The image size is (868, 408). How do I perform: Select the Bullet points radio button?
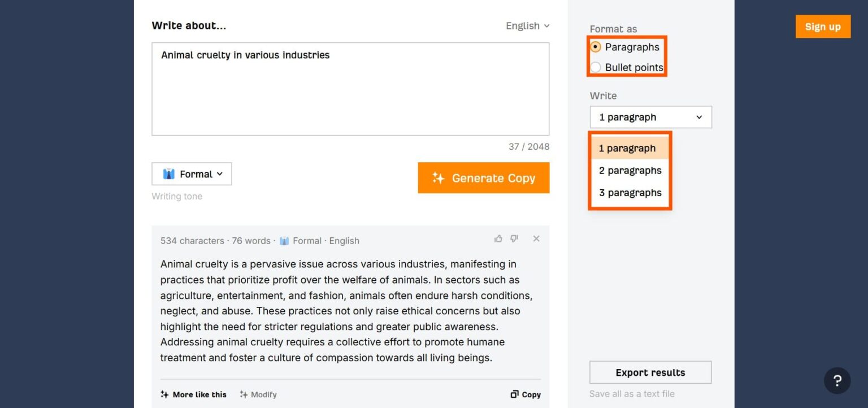pos(596,67)
